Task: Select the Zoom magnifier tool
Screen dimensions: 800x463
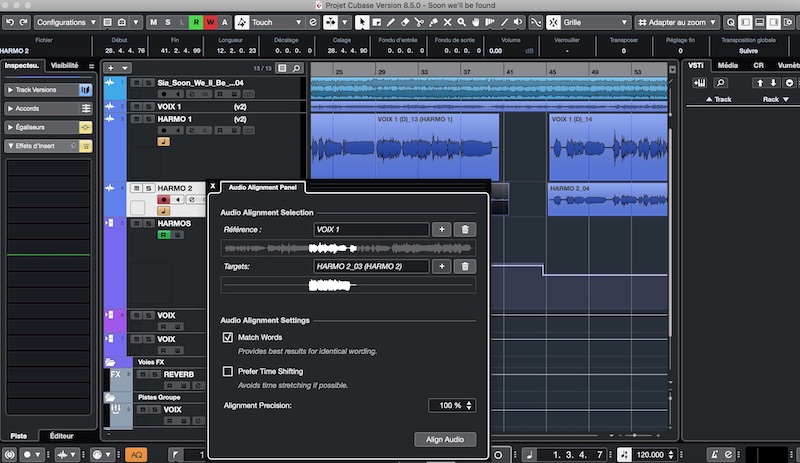Action: point(462,22)
